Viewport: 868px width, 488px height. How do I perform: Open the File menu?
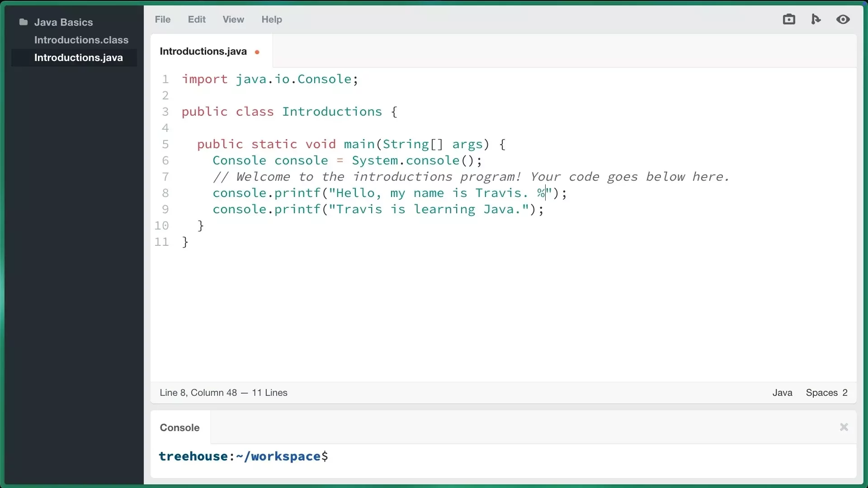162,19
